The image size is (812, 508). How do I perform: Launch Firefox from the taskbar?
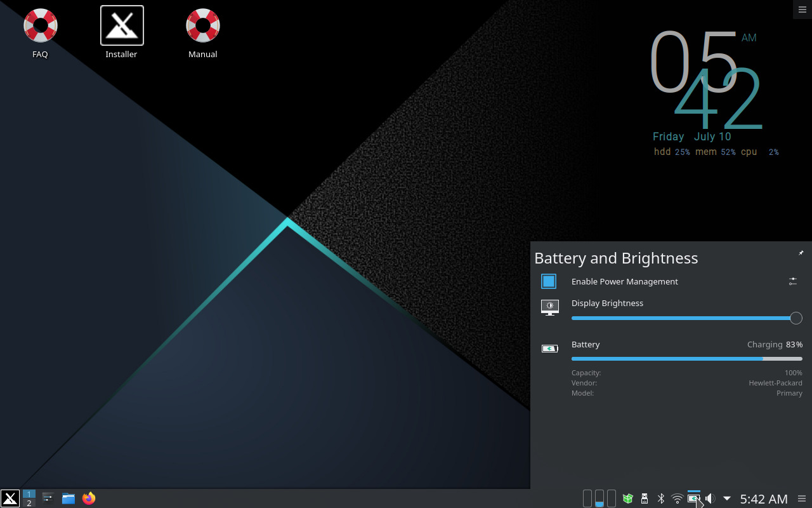coord(89,498)
